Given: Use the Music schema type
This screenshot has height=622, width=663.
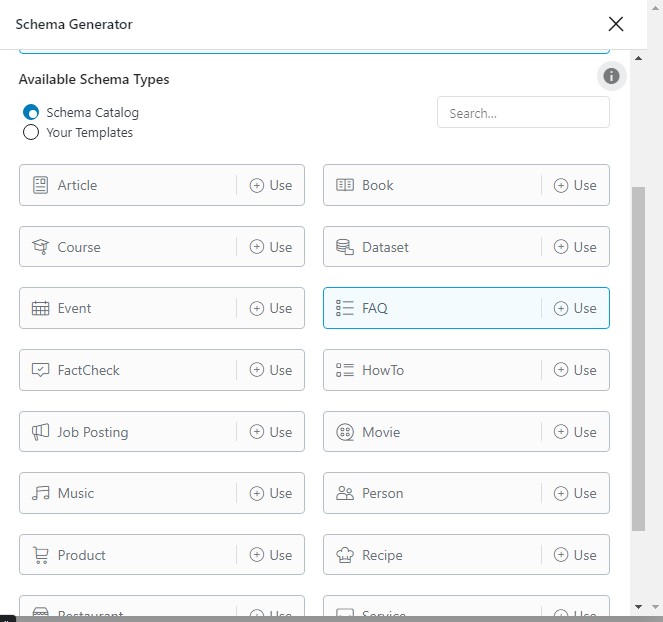Looking at the screenshot, I should [271, 493].
